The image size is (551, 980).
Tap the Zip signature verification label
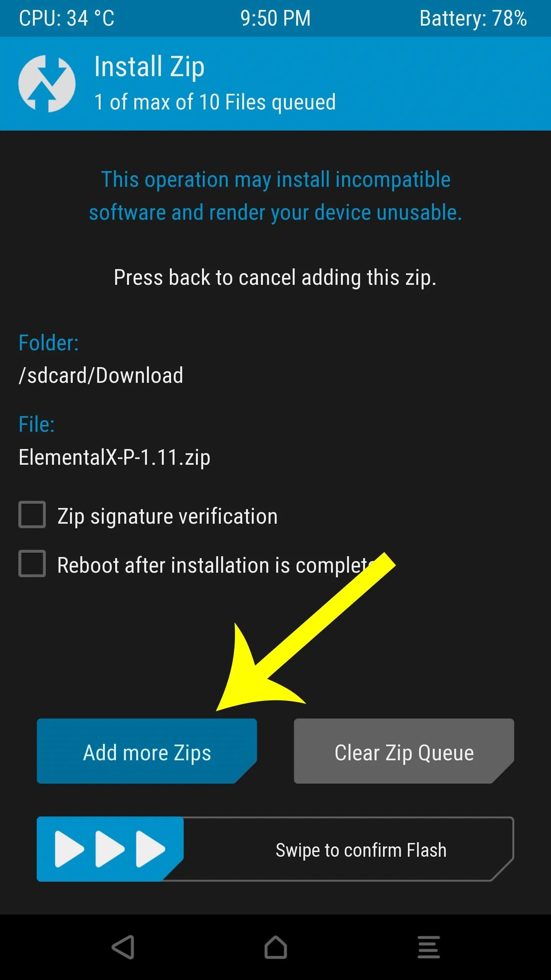pyautogui.click(x=167, y=516)
